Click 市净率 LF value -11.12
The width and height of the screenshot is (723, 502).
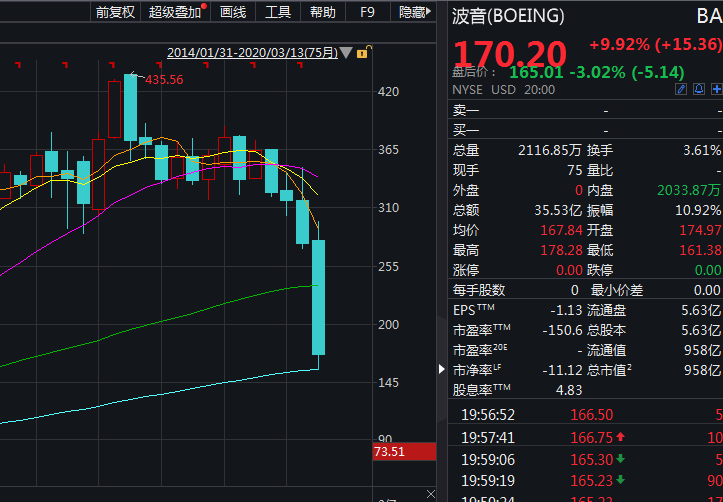click(562, 370)
